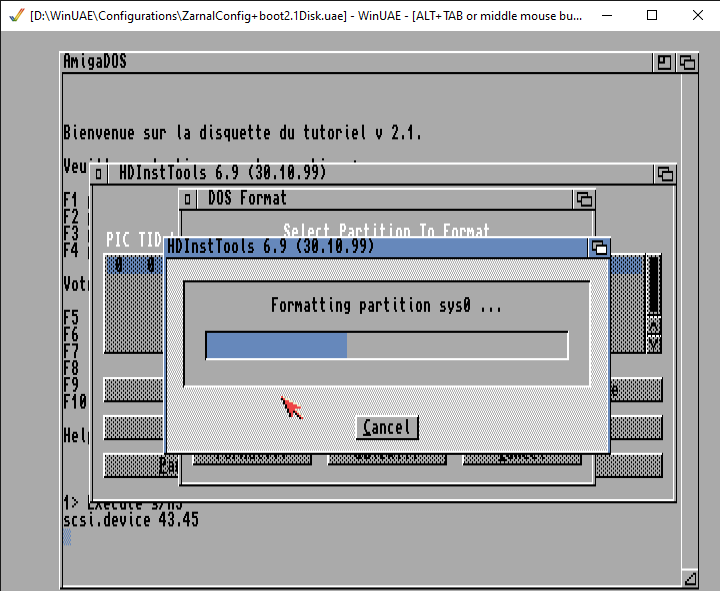The image size is (720, 591).
Task: Click the 'scsi.device 43.45' output line
Action: tap(131, 520)
